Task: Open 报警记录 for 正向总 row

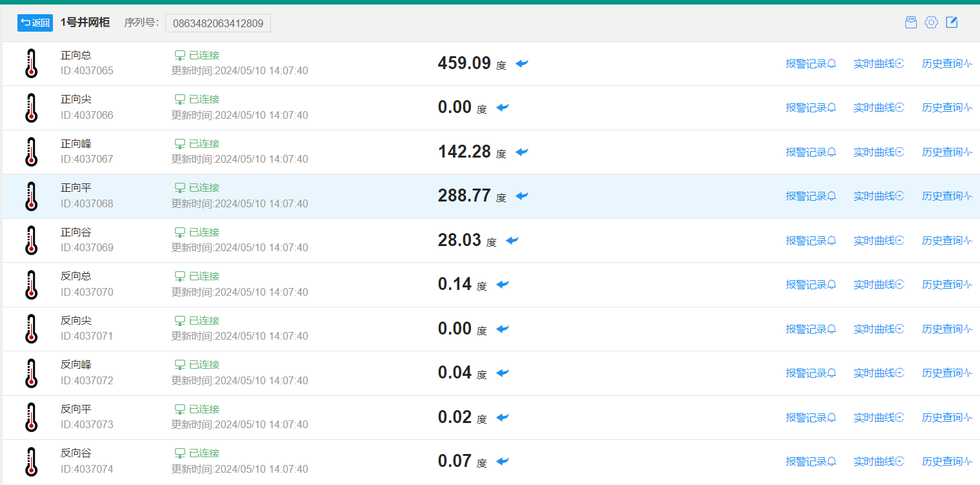Action: [x=810, y=63]
